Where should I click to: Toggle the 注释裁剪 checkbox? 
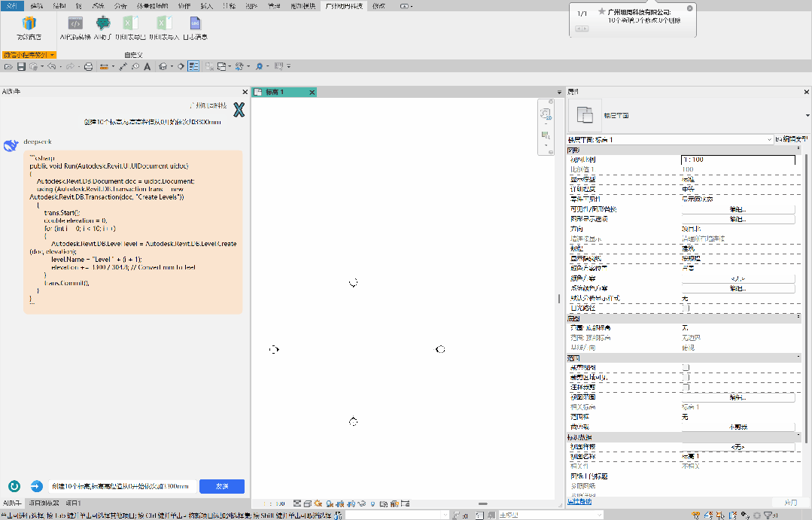click(686, 387)
